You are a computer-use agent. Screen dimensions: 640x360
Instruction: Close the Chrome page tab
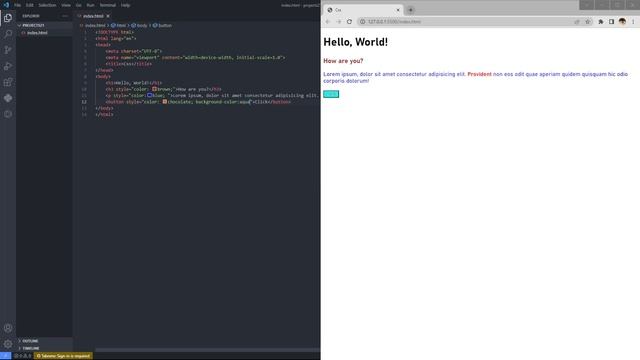point(398,10)
